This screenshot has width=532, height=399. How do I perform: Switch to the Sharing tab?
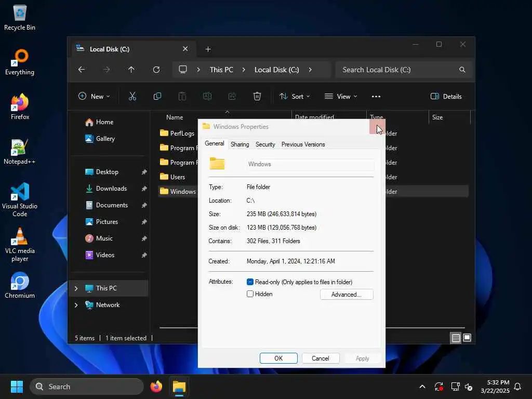[x=240, y=144]
